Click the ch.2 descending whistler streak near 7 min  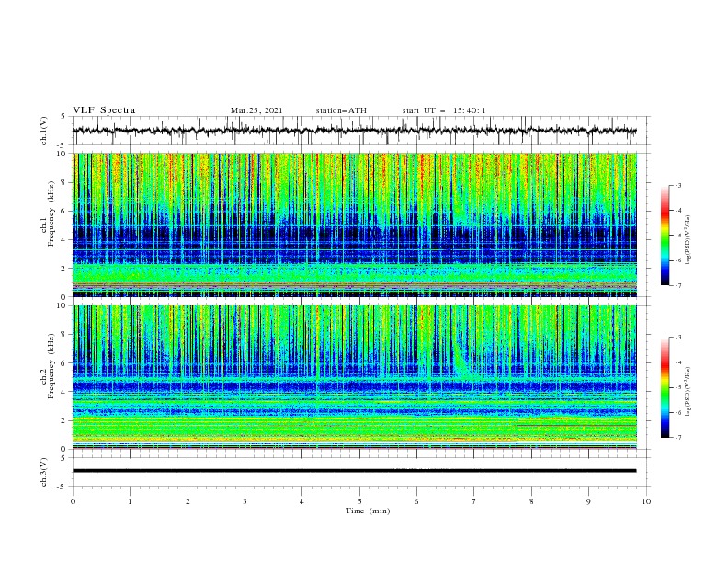pos(461,360)
